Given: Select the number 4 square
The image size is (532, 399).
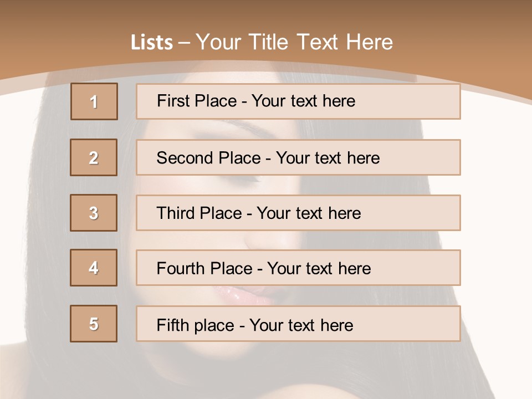Looking at the screenshot, I should [94, 268].
